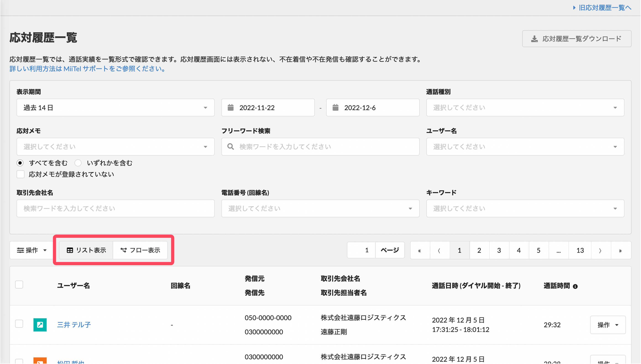Click the 通話日時 (ダイヤル開始 - 終了) column header
This screenshot has height=364, width=641.
(476, 286)
